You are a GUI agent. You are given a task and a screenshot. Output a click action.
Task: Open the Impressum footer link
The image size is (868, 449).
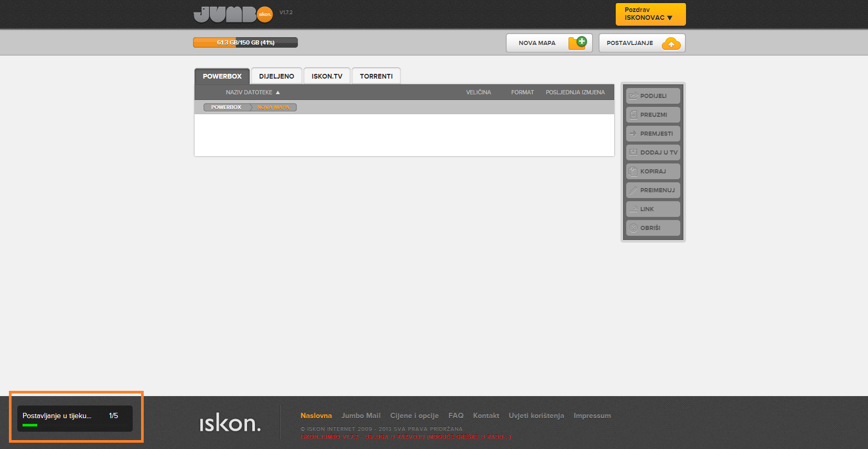[592, 415]
